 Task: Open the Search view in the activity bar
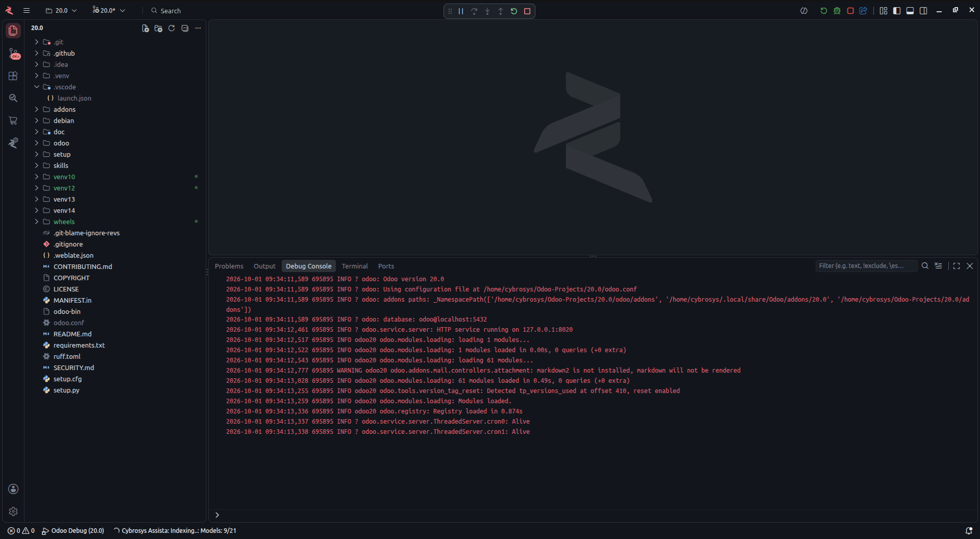click(x=13, y=98)
